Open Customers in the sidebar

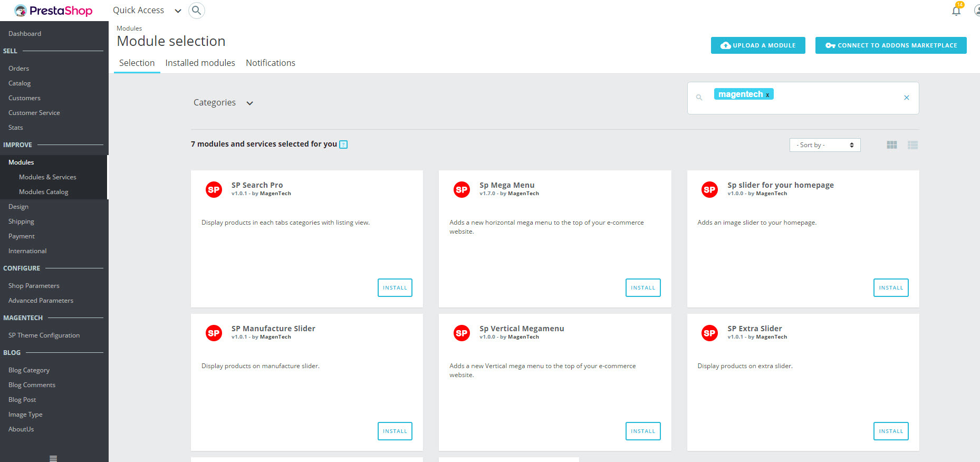tap(24, 98)
